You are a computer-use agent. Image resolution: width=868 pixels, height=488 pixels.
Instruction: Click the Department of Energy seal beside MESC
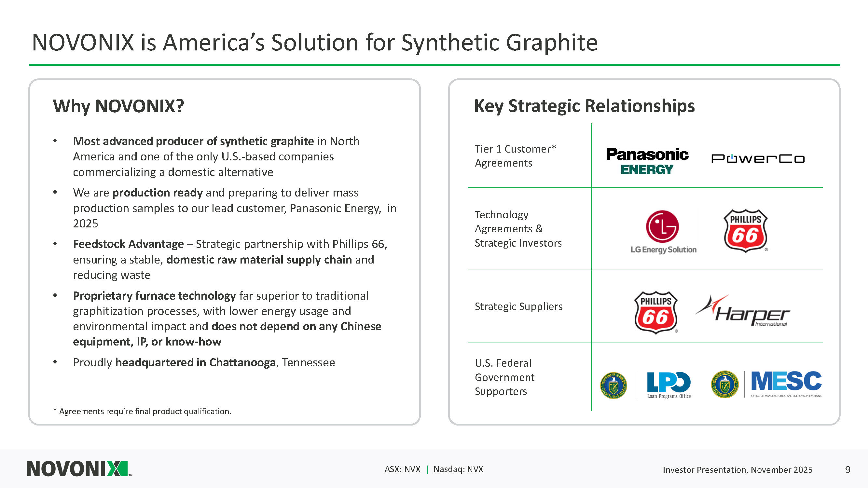(724, 384)
